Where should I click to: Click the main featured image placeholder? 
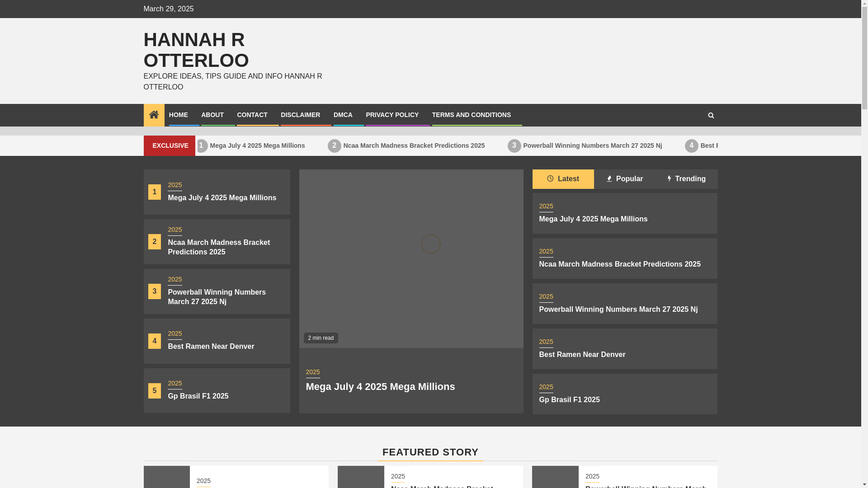411,258
